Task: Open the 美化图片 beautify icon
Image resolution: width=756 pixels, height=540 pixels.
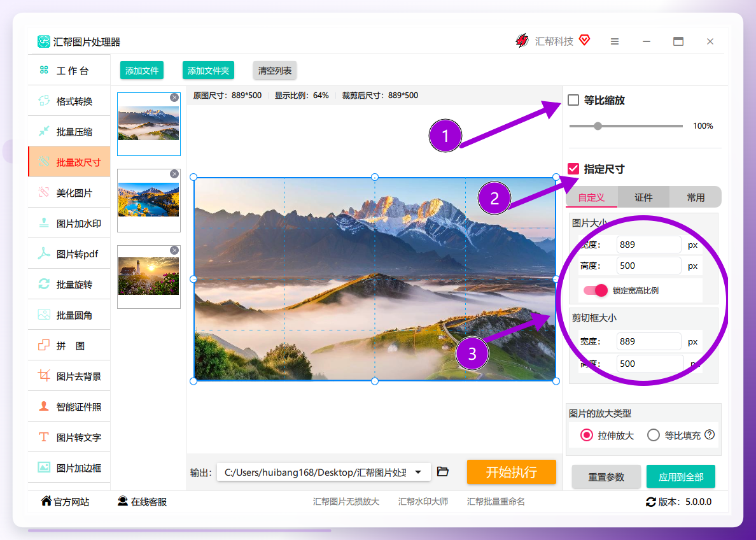Action: point(44,192)
